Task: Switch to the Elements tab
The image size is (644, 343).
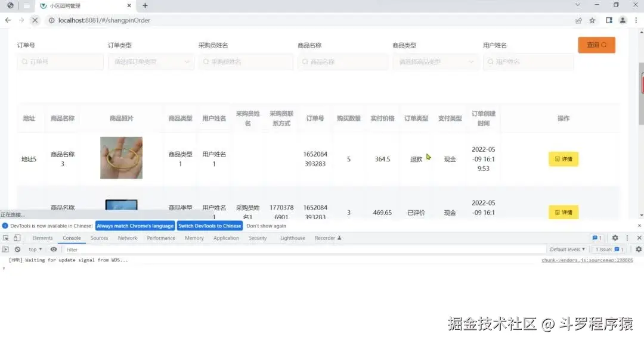Action: 42,238
